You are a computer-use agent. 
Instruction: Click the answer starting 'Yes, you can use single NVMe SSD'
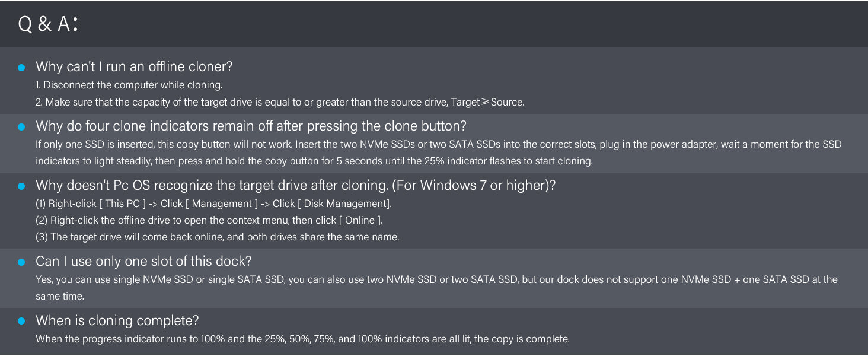pos(436,288)
